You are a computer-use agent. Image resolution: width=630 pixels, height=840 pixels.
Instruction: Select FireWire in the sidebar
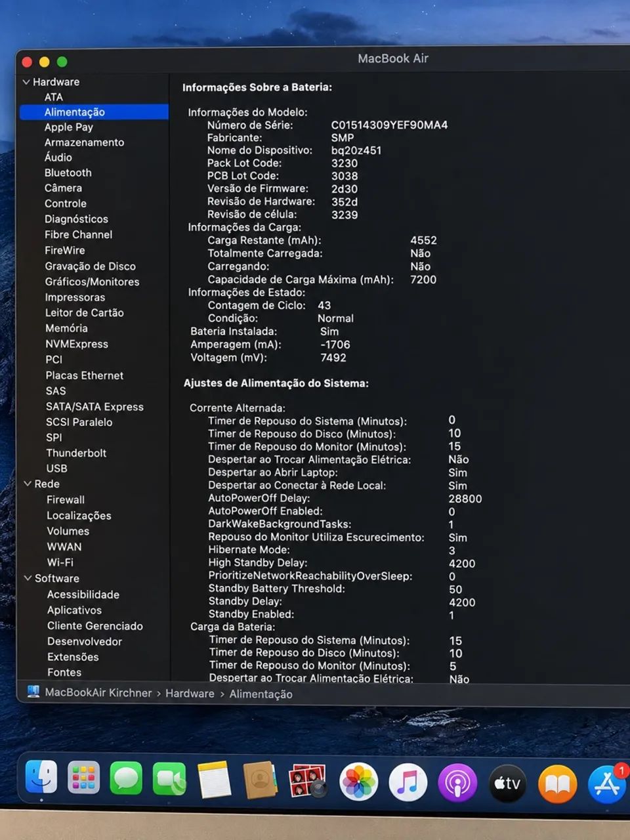pyautogui.click(x=64, y=250)
